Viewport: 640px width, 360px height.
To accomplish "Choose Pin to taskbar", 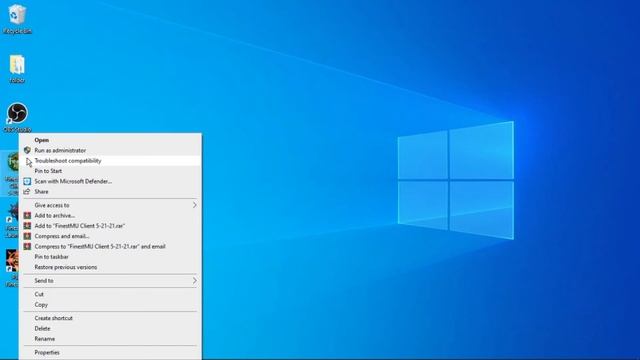I will 110,257.
